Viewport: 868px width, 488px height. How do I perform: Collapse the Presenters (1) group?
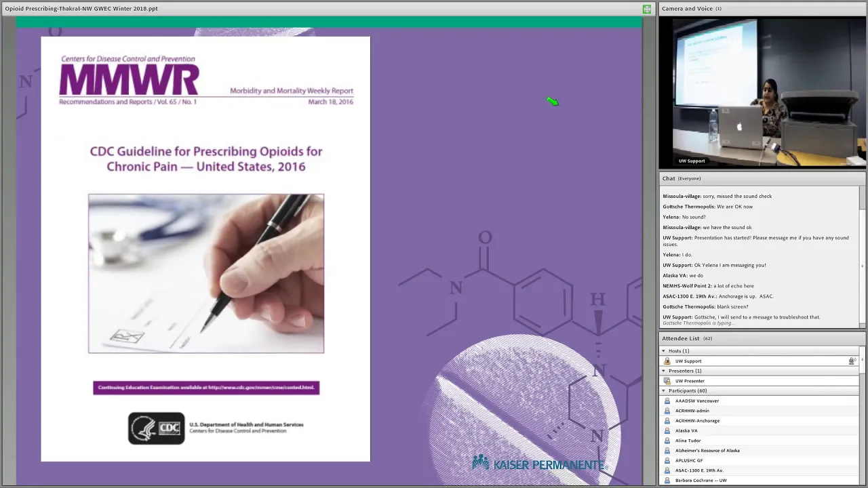point(664,371)
